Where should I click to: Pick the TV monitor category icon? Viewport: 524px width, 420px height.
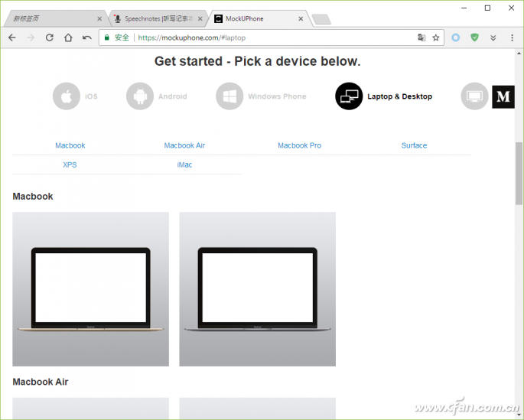point(474,96)
